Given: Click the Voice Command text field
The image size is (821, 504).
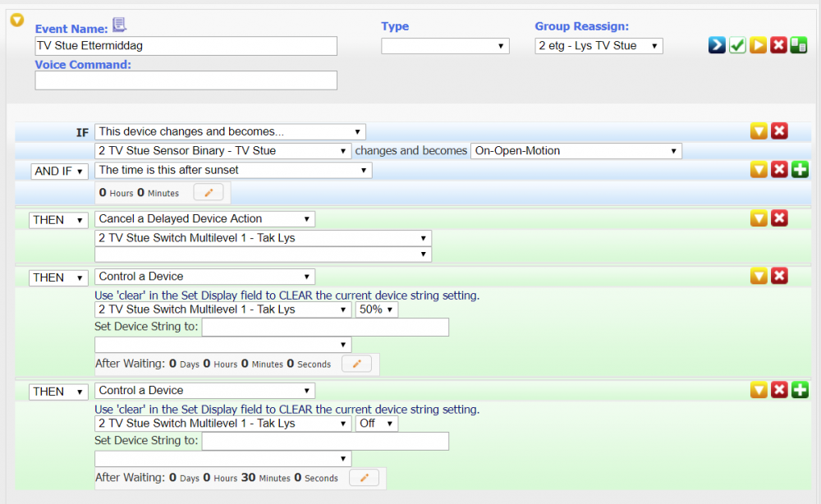Looking at the screenshot, I should tap(186, 80).
